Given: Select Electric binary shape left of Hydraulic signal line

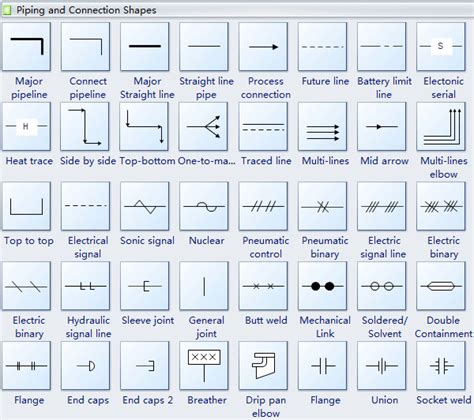Looking at the screenshot, I should coord(27,286).
